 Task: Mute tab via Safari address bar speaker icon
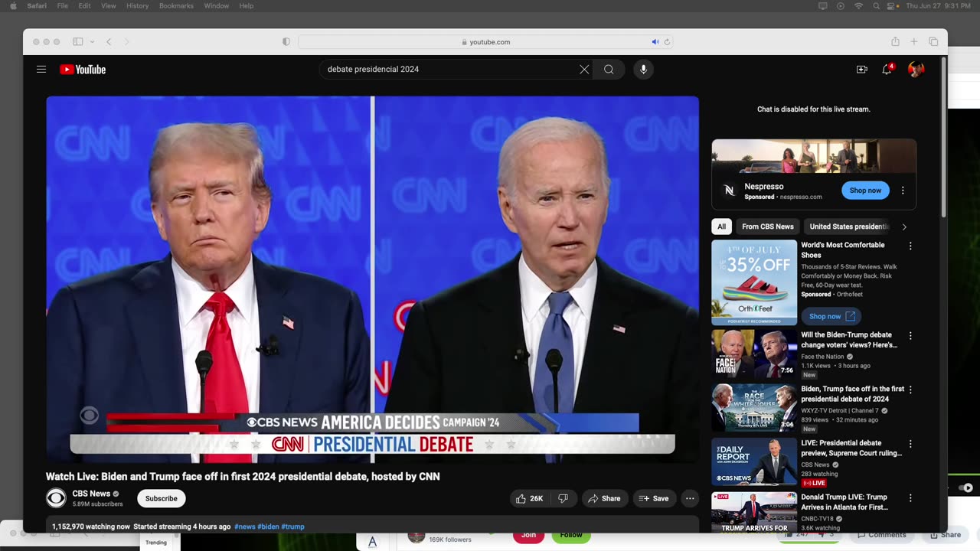click(x=655, y=42)
